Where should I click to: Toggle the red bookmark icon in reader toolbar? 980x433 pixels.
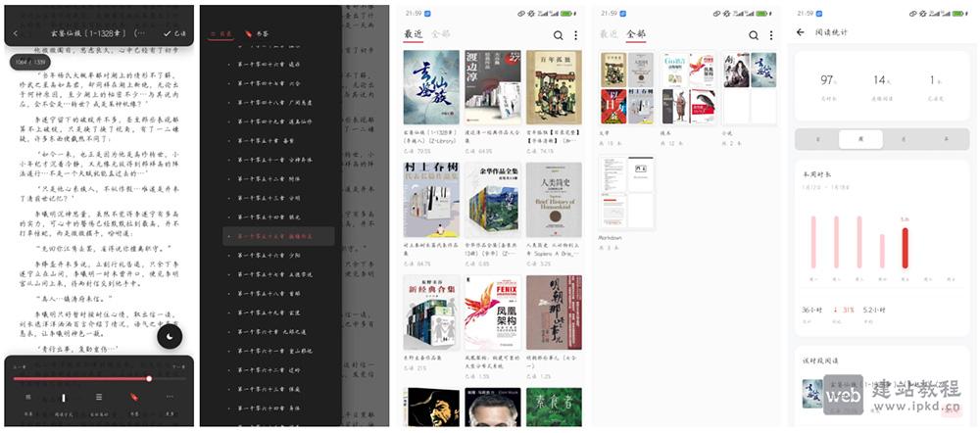click(133, 398)
